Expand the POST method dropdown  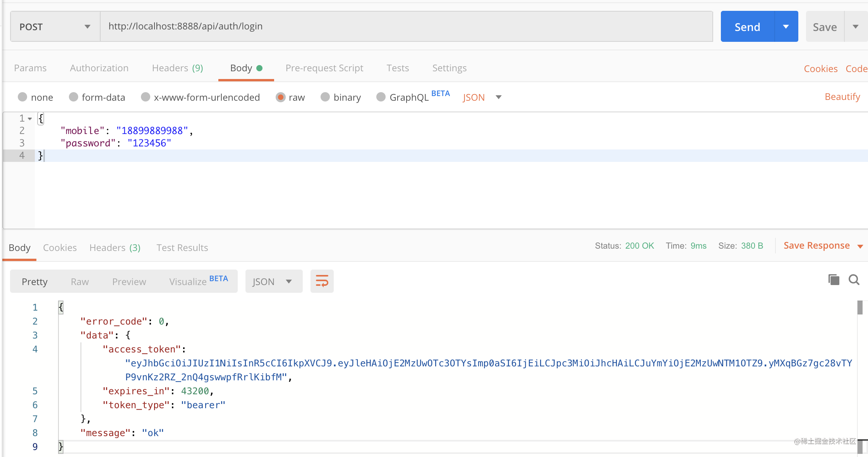tap(55, 27)
